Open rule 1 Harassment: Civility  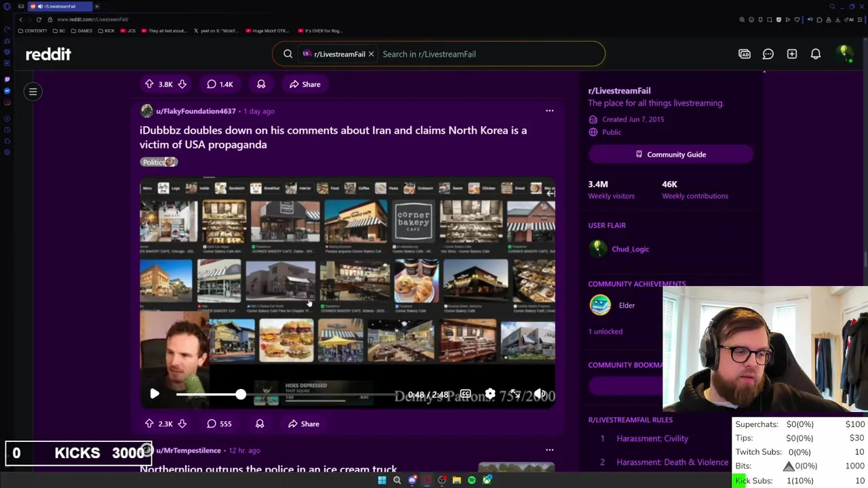point(652,439)
